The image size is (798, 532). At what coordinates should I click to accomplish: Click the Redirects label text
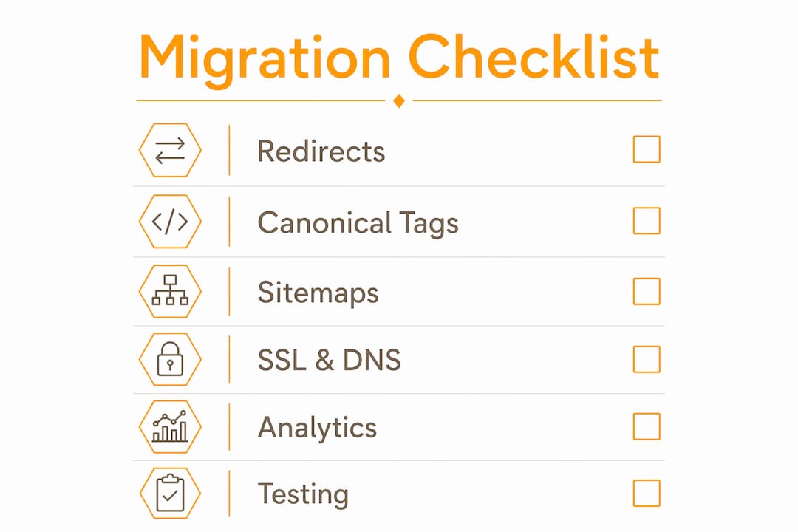(321, 151)
